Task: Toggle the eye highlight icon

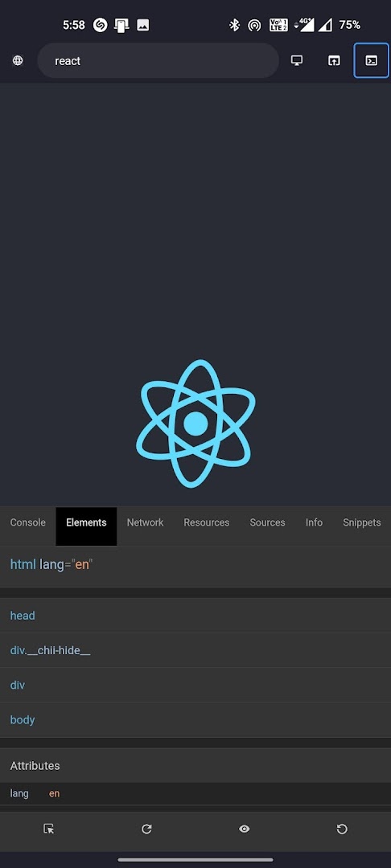Action: coord(245,829)
